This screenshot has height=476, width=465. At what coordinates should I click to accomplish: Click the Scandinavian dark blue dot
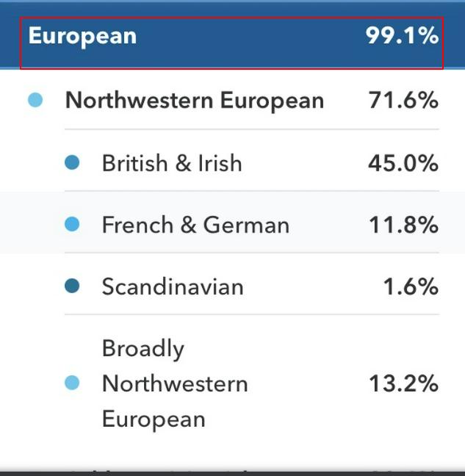tap(72, 286)
